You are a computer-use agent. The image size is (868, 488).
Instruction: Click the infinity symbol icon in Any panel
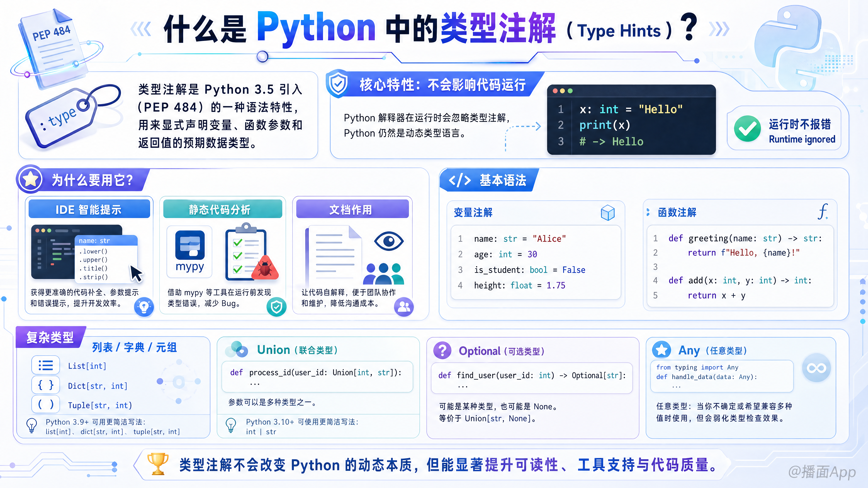click(x=816, y=367)
